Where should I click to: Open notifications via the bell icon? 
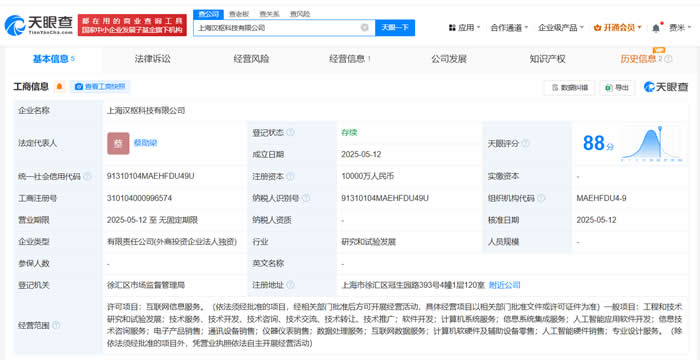click(656, 28)
